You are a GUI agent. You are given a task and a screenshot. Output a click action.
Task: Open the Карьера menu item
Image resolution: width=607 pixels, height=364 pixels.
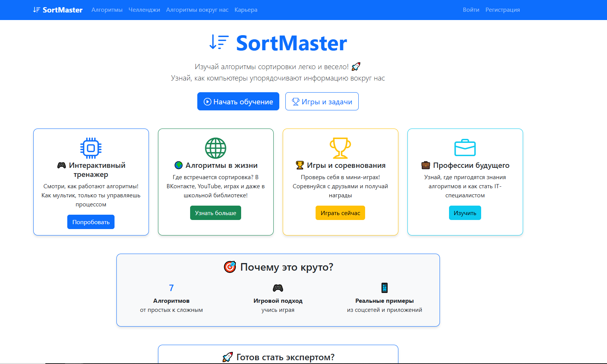tap(246, 10)
